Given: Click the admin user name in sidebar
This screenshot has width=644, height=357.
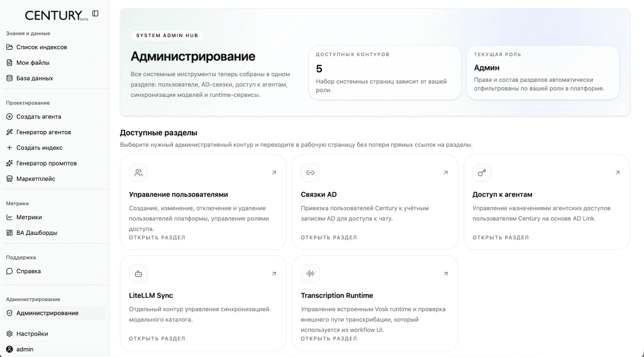Looking at the screenshot, I should point(25,349).
